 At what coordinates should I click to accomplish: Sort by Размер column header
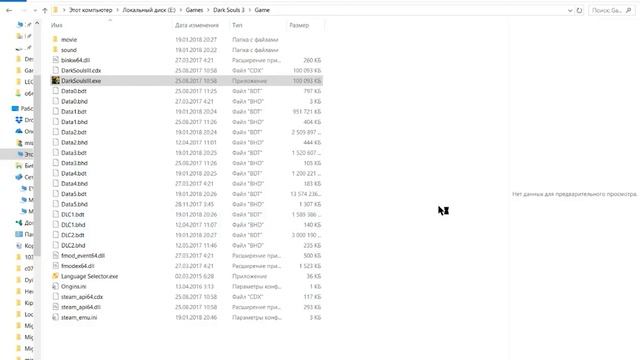point(299,25)
